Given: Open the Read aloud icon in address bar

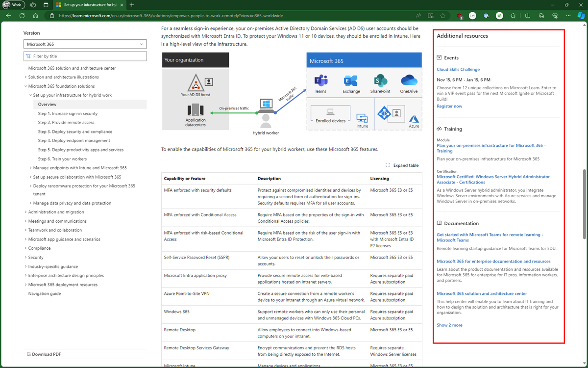Looking at the screenshot, I should click(x=418, y=15).
